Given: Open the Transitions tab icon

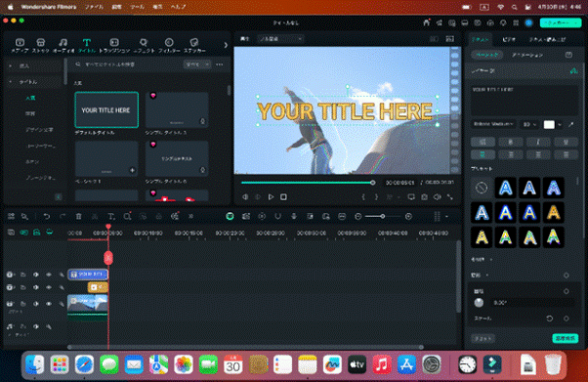Looking at the screenshot, I should tap(114, 45).
